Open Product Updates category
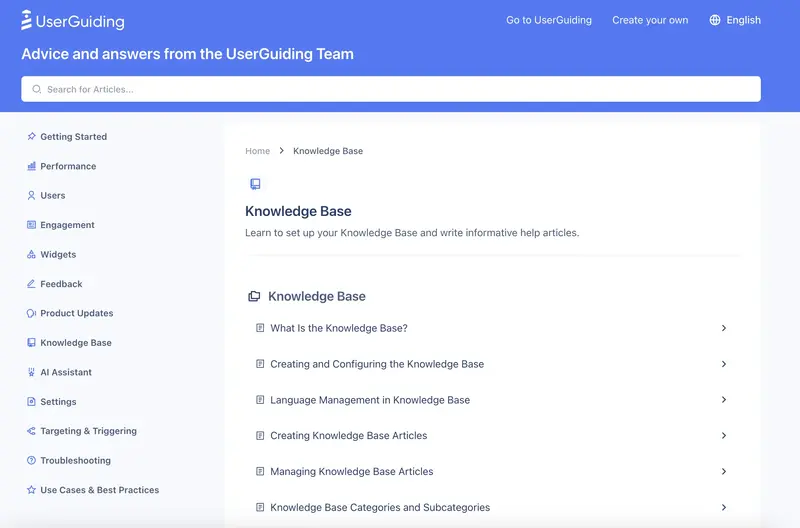Viewport: 800px width, 528px height. (x=77, y=313)
